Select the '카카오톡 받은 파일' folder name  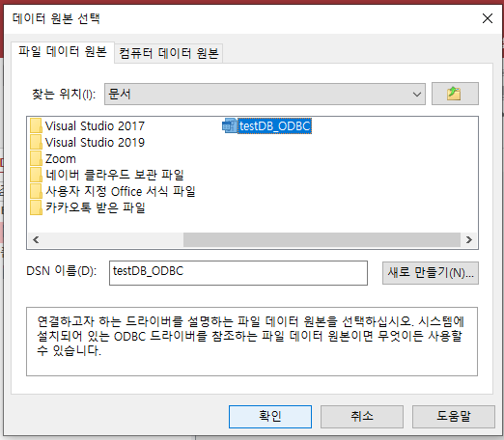coord(96,207)
